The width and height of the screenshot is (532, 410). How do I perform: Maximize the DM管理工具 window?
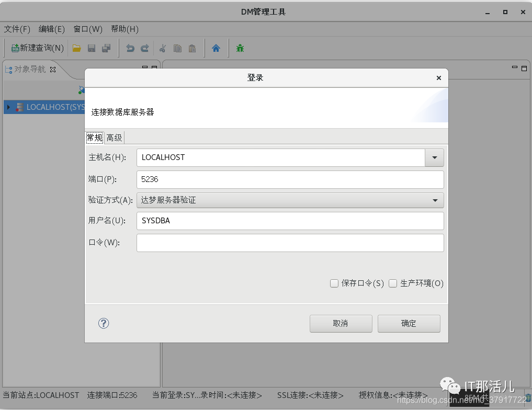pos(505,12)
